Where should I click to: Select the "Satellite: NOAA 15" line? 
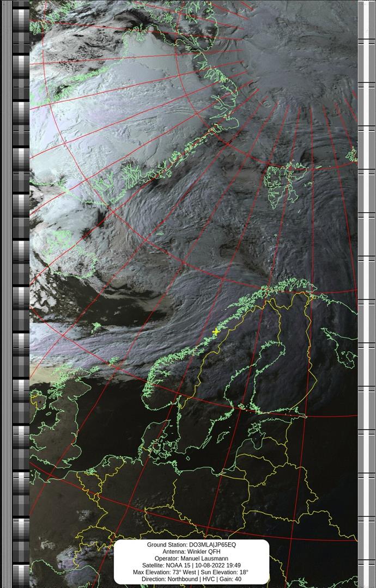191,565
